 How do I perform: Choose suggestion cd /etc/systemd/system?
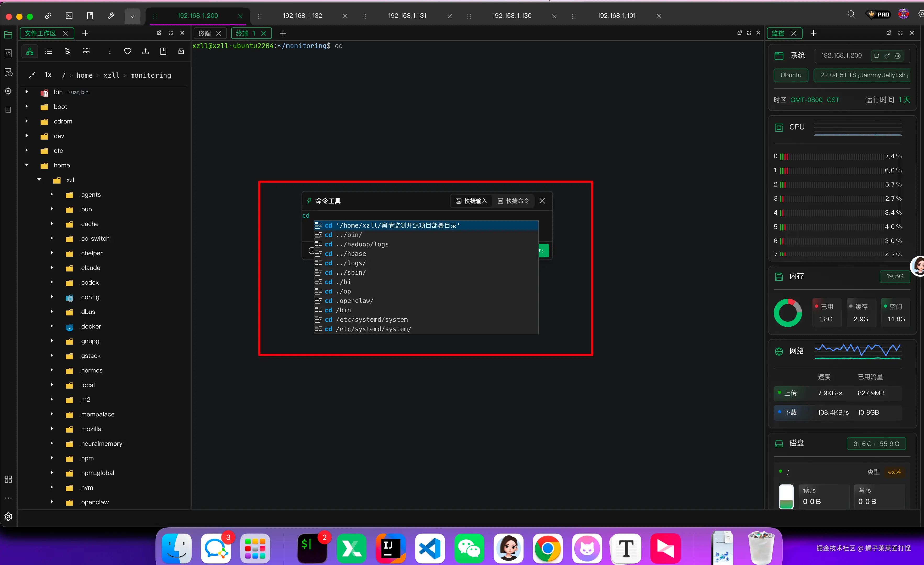426,320
